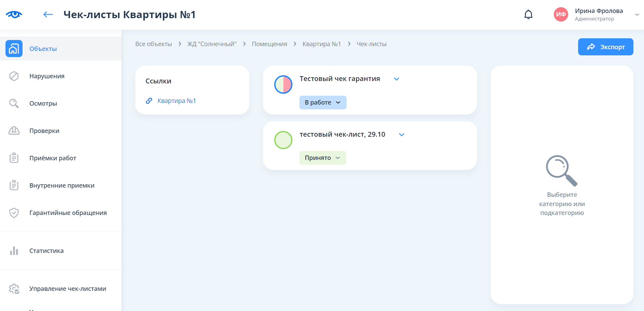
Task: Open Осмотры magnifier icon in sidebar
Action: point(14,103)
